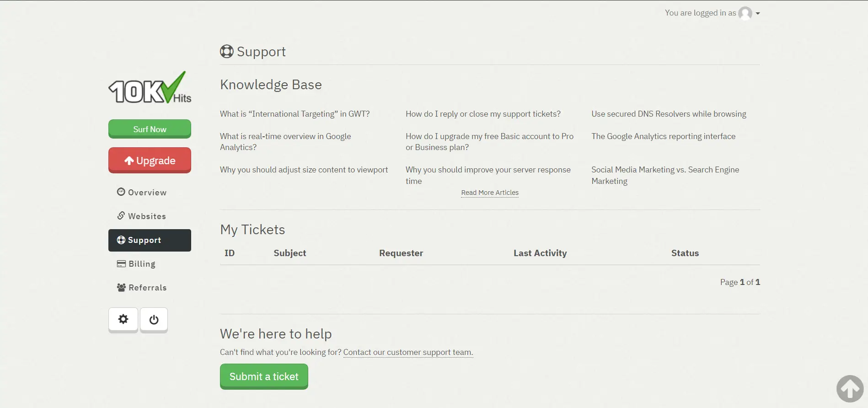Image resolution: width=868 pixels, height=408 pixels.
Task: Open article Use secured DNS Resolvers
Action: (x=669, y=114)
